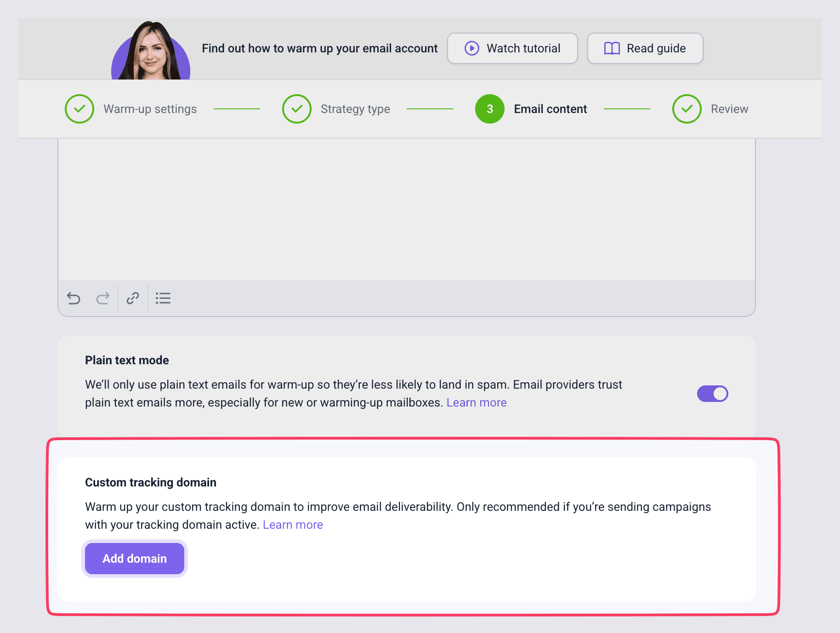840x633 pixels.
Task: Disable the Plain text mode toggle
Action: point(712,394)
